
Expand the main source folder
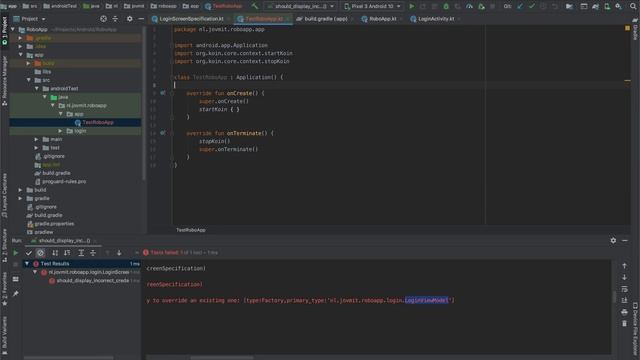[37, 140]
